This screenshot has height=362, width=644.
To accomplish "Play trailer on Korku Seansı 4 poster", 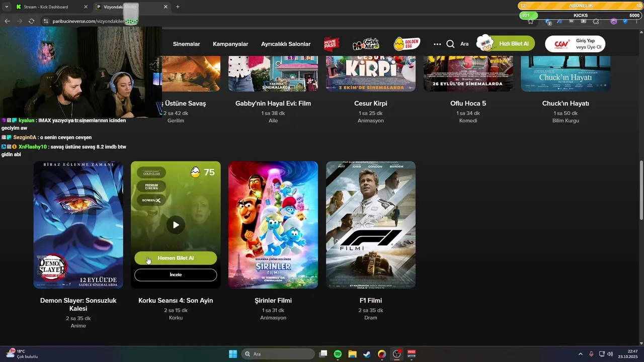I will [176, 225].
